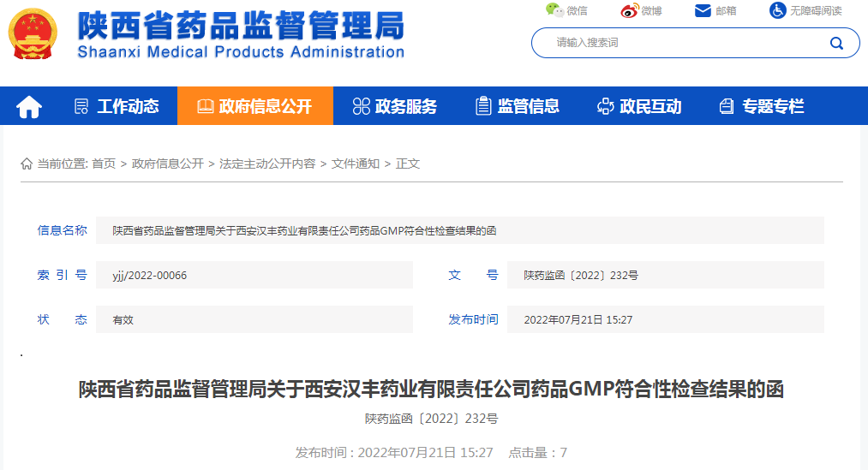Click the 工作动态 document icon

81,106
